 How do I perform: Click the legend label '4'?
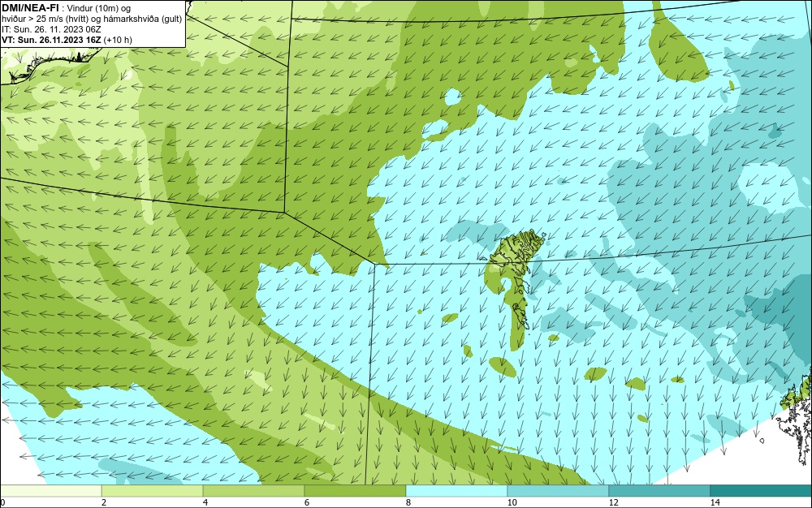[x=205, y=502]
